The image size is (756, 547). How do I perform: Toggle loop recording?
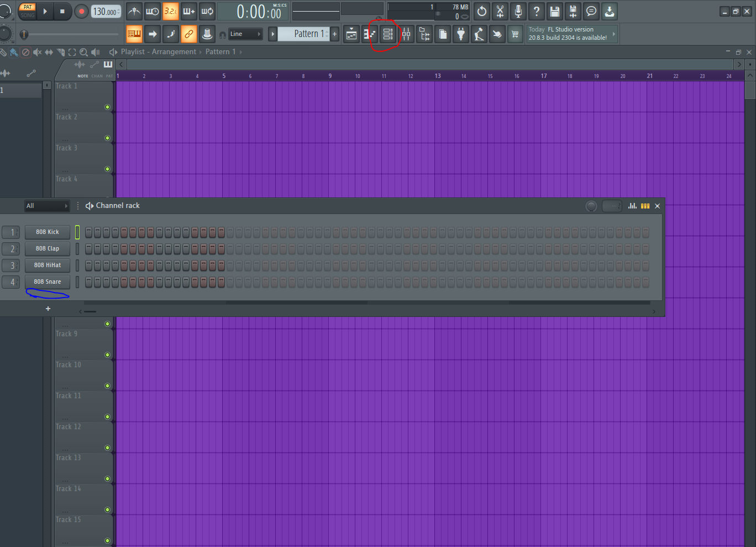tap(207, 11)
